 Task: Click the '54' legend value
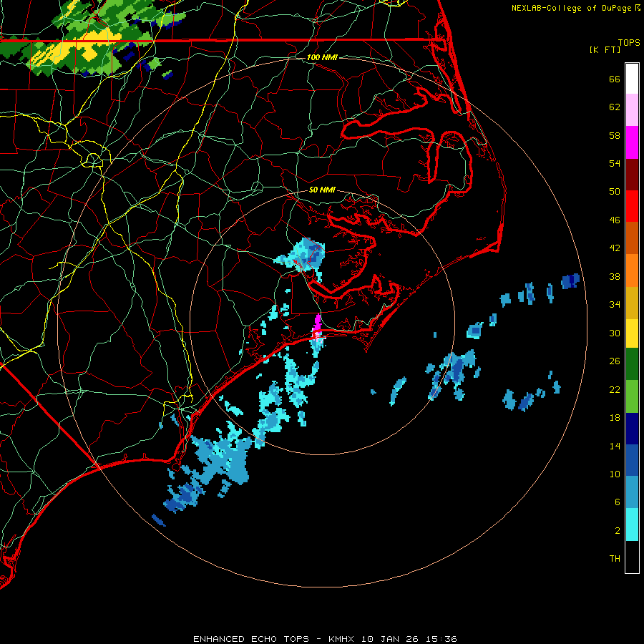[615, 163]
